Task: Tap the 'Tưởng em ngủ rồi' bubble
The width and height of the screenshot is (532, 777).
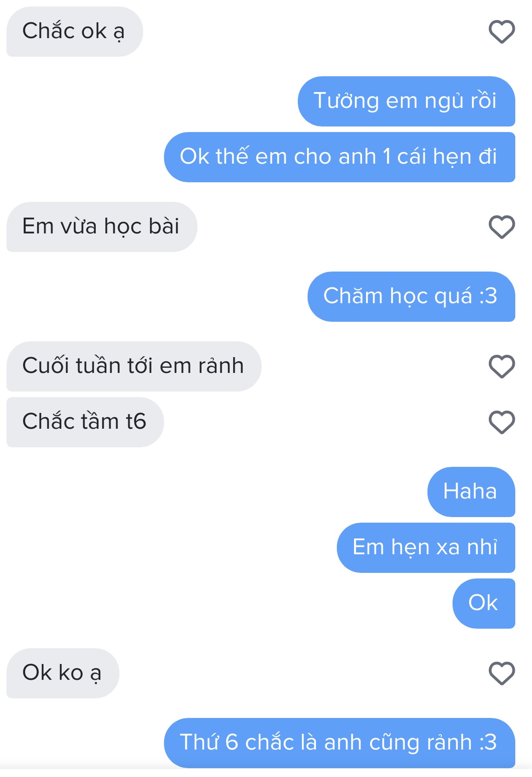Action: [406, 101]
